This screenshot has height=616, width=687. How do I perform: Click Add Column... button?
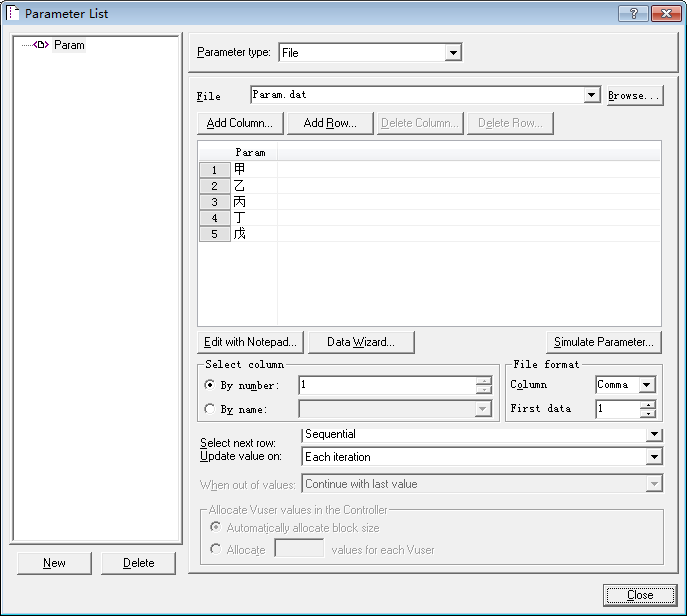(x=240, y=123)
